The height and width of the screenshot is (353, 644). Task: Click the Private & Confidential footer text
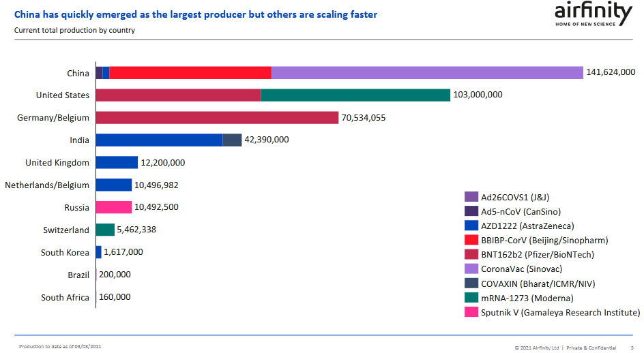591,348
